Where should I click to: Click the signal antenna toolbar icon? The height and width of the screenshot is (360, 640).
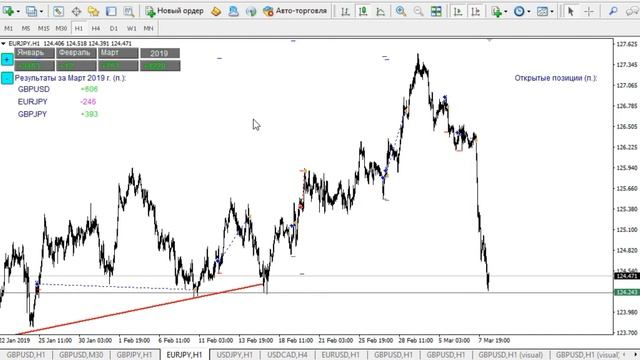pos(251,11)
